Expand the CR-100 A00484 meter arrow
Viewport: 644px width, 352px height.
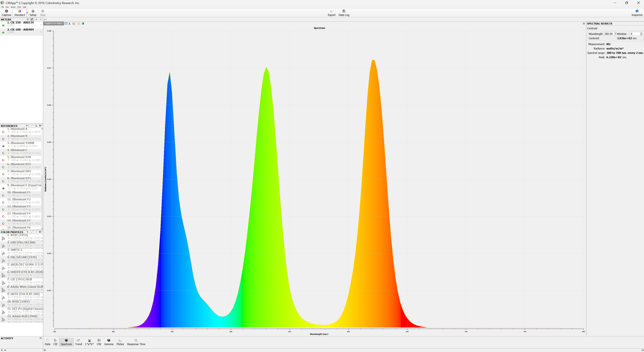pos(41,32)
